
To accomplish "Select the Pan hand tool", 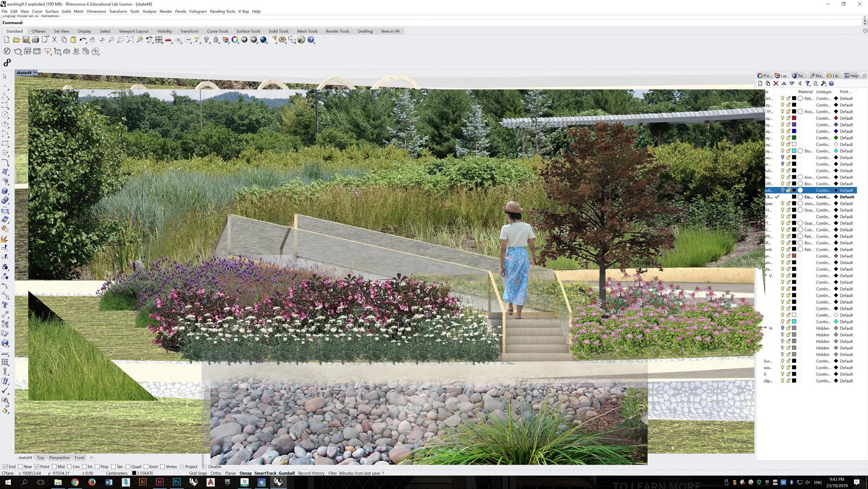I will (92, 40).
